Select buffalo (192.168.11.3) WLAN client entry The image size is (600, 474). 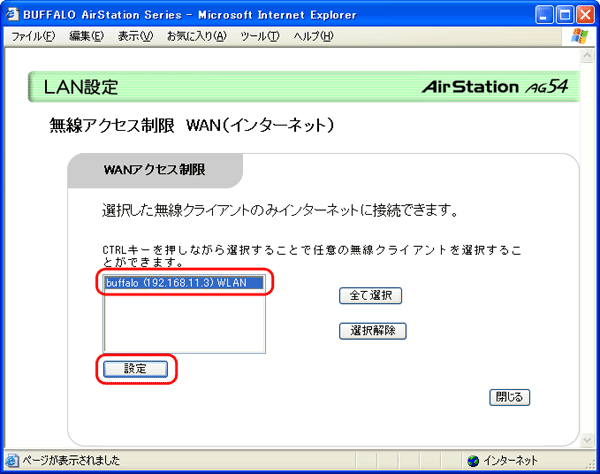182,284
